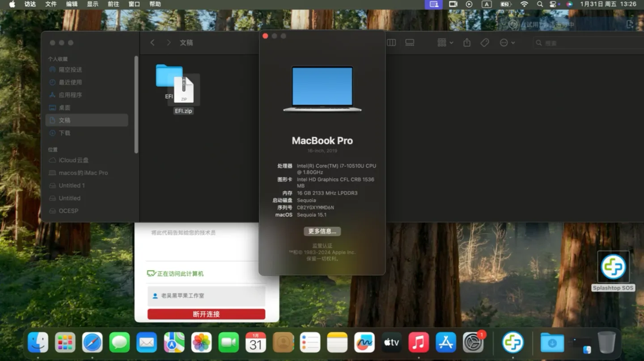The image size is (644, 361).
Task: Open Spotlight search from the menu bar
Action: coord(539,4)
